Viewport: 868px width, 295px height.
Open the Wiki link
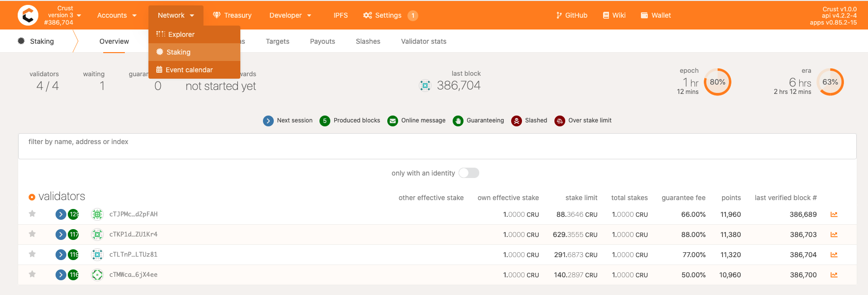pyautogui.click(x=614, y=15)
